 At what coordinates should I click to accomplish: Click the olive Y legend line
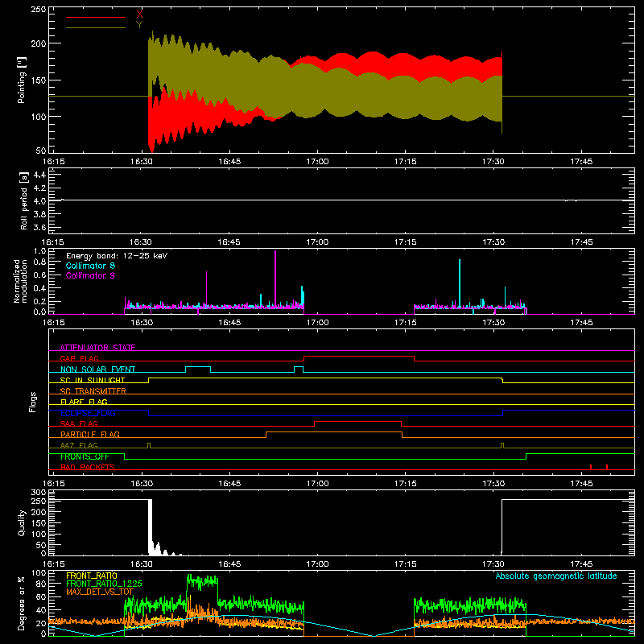click(x=96, y=28)
